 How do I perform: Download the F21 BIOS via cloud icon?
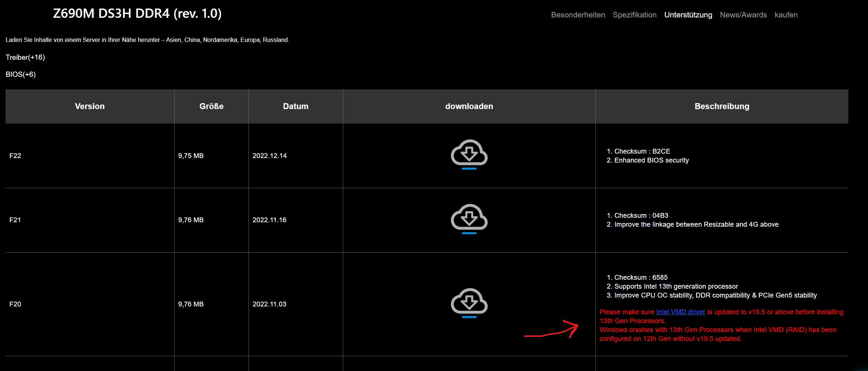tap(469, 219)
